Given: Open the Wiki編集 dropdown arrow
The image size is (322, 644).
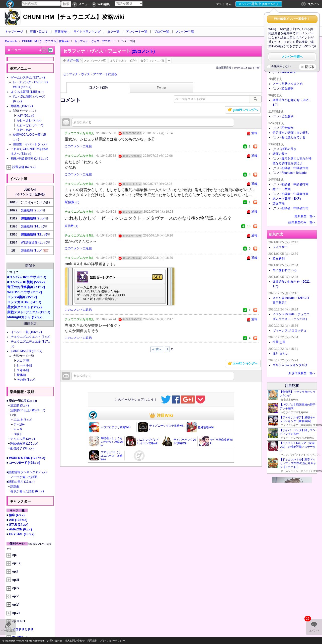Looking at the screenshot, I should 94,4.
